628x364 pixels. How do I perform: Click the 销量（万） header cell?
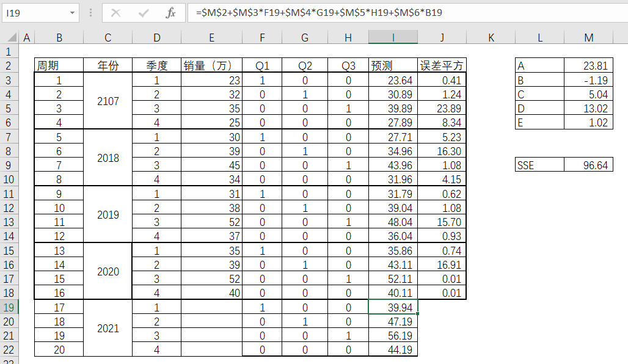[211, 66]
